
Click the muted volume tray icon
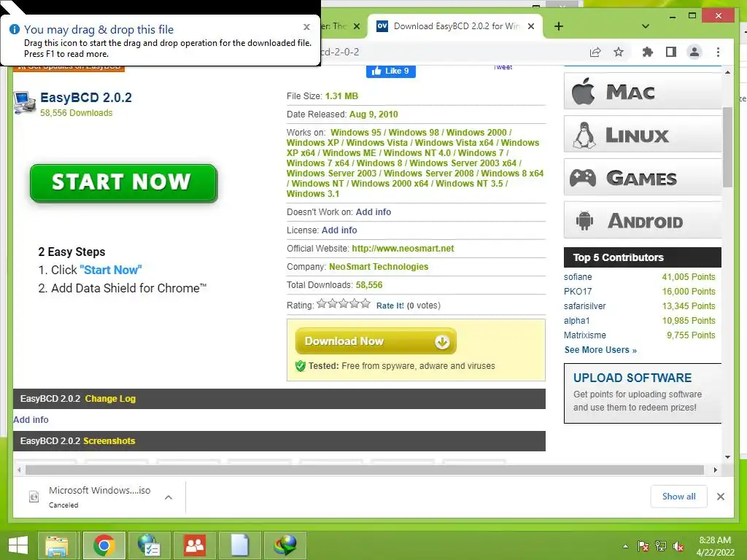click(678, 547)
